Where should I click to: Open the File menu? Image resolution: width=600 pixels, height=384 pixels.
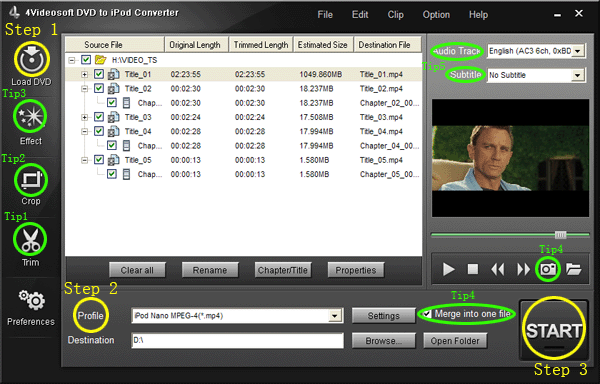325,15
